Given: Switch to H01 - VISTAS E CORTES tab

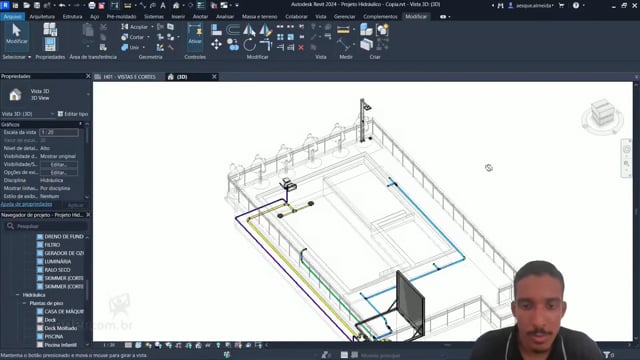Looking at the screenshot, I should pos(129,77).
